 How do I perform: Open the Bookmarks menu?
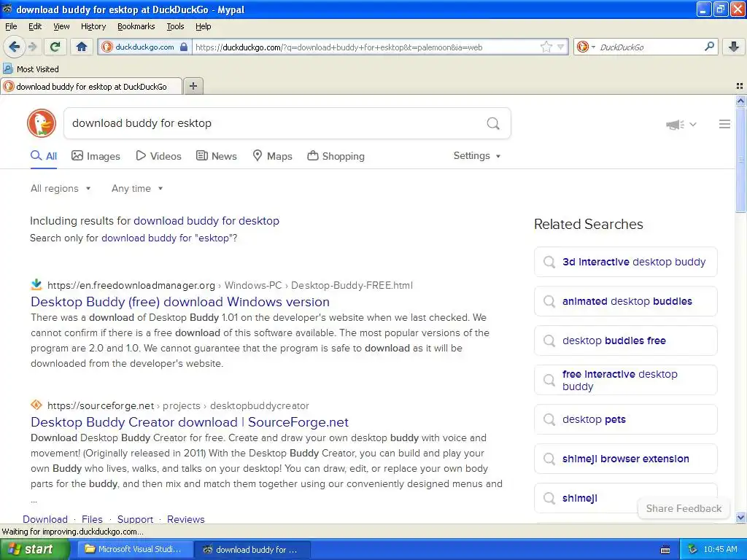[x=136, y=26]
